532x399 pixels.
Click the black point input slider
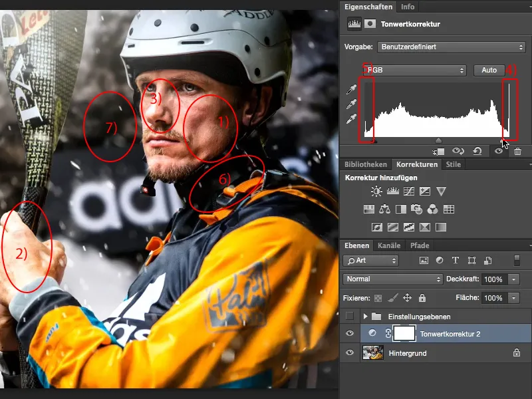pyautogui.click(x=374, y=141)
